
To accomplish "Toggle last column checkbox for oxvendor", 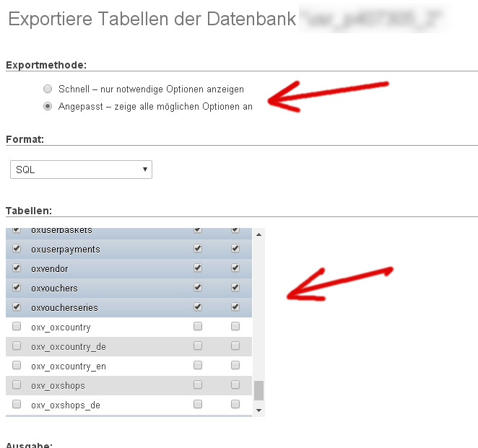I will (x=235, y=268).
